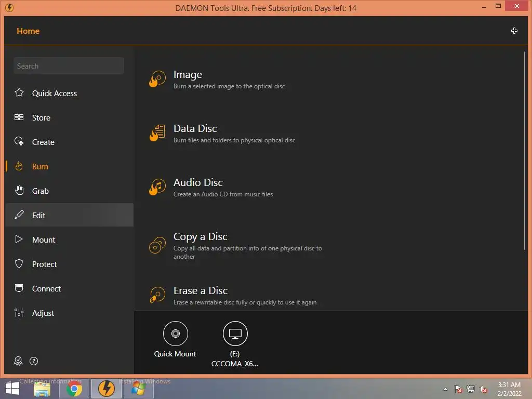Click the CCCOMA_X6... drive label
The height and width of the screenshot is (399, 532).
tap(235, 364)
